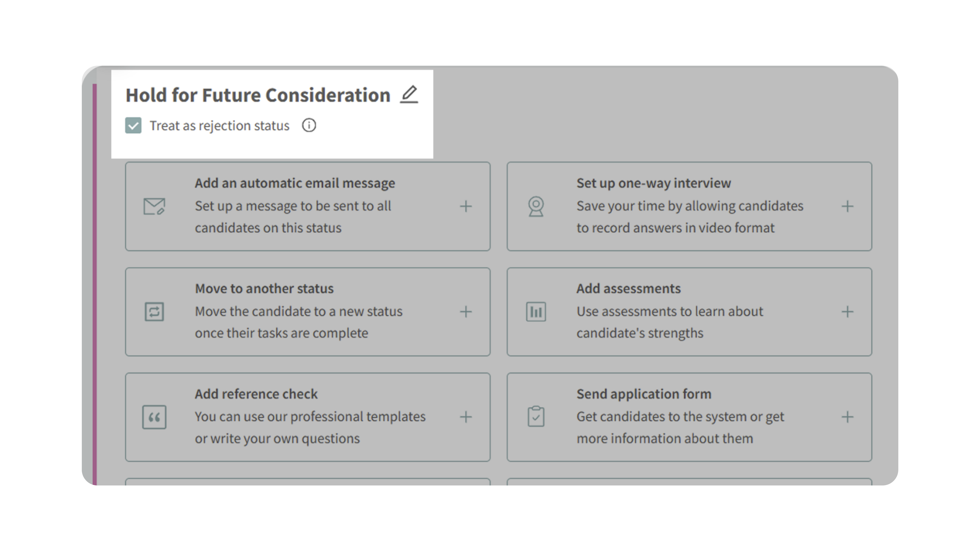This screenshot has height=551, width=980.
Task: Click the clipboard application form icon
Action: [536, 417]
